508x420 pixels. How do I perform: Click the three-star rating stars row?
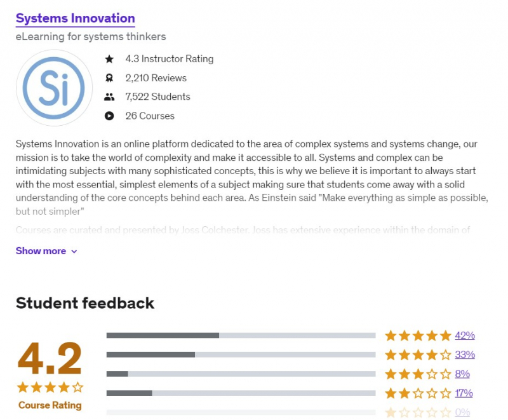[418, 374]
